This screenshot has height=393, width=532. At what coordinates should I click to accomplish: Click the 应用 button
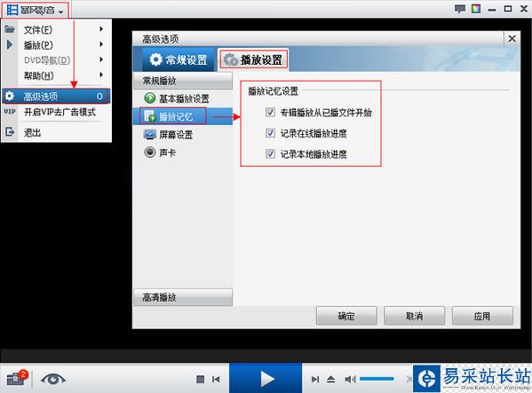[x=482, y=316]
